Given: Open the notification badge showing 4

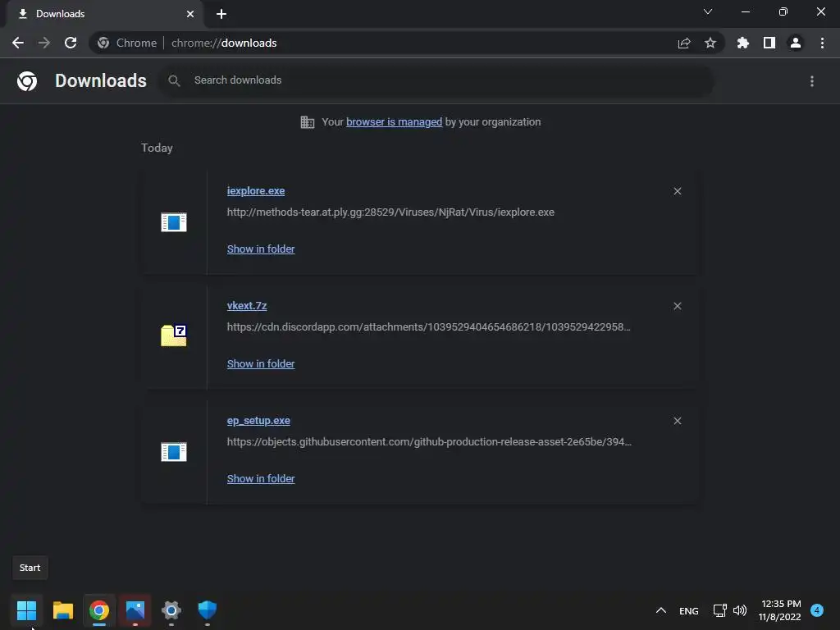Looking at the screenshot, I should [817, 610].
